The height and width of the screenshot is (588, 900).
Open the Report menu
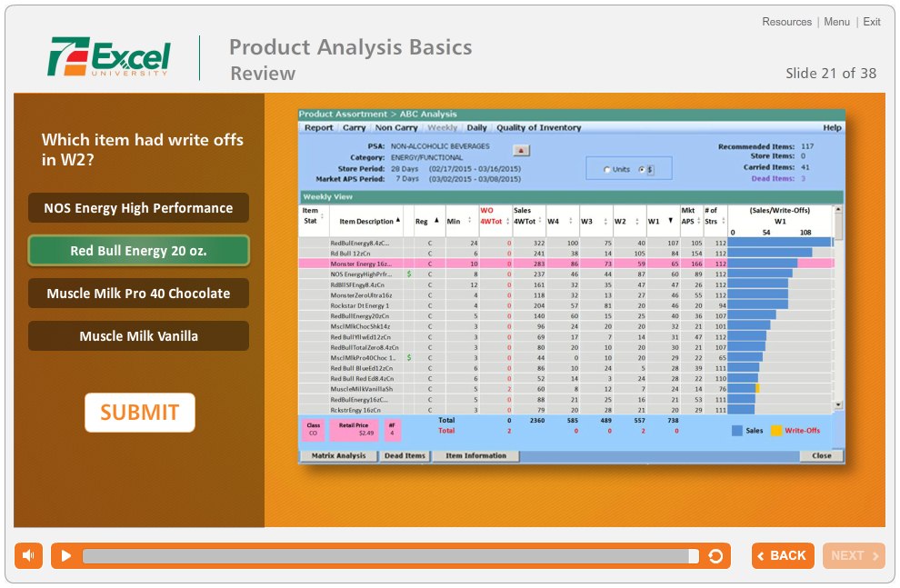318,128
